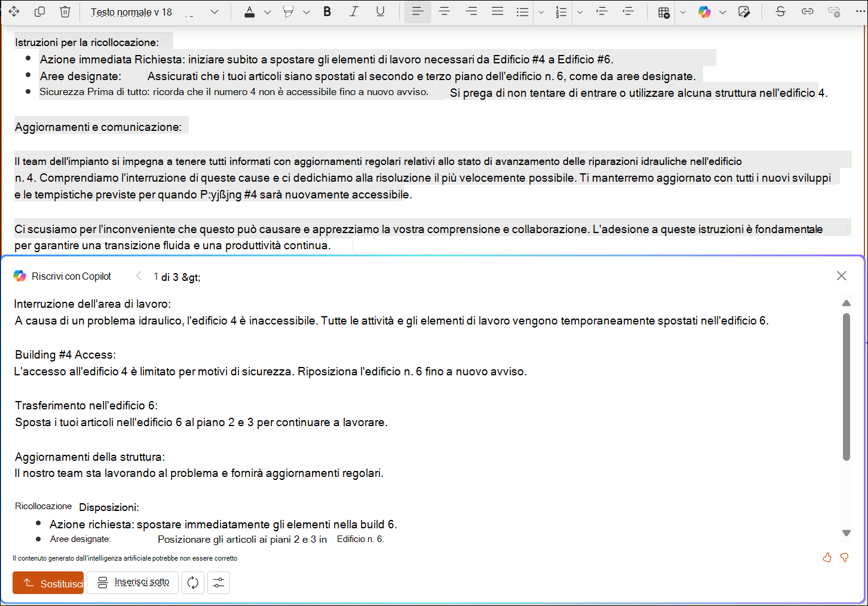
Task: Toggle italic formatting
Action: (354, 12)
